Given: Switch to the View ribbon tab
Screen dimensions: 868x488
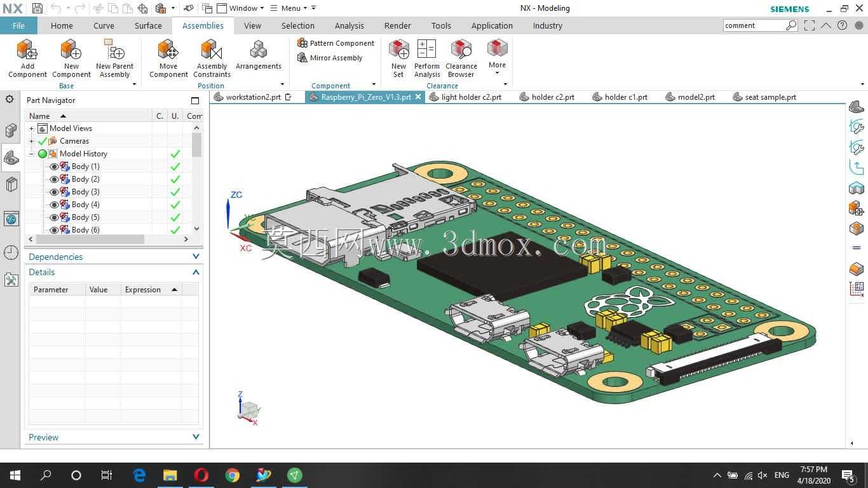Looking at the screenshot, I should pyautogui.click(x=252, y=25).
